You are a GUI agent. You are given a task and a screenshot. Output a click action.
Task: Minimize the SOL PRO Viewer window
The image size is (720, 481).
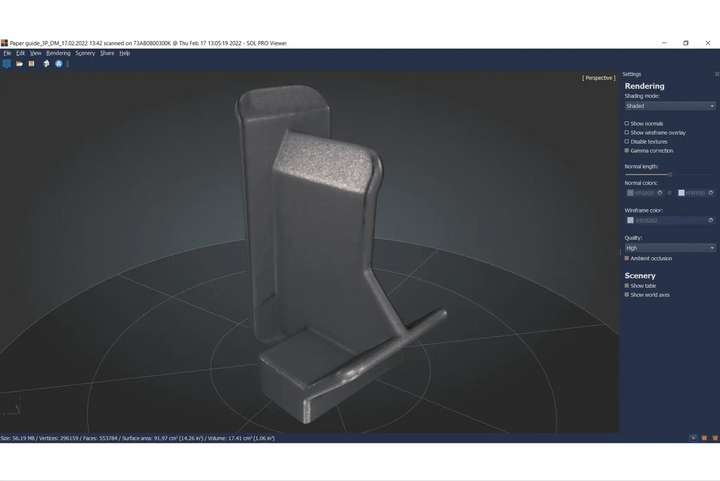point(664,43)
